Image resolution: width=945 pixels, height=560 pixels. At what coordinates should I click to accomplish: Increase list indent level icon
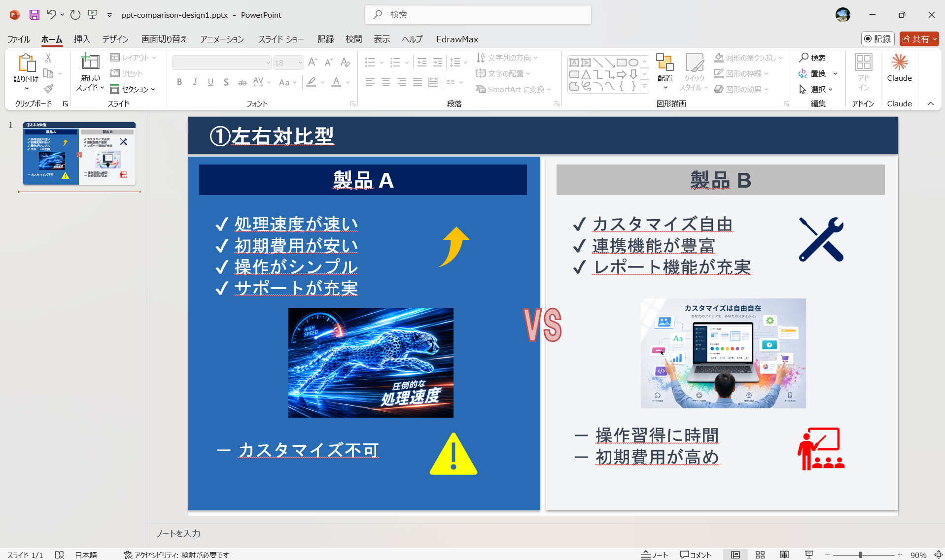click(438, 63)
